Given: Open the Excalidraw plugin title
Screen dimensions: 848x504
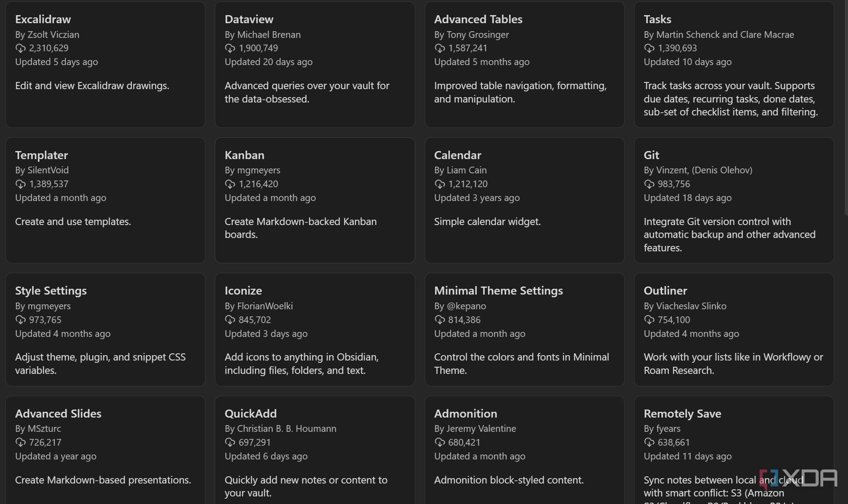Looking at the screenshot, I should coord(43,19).
